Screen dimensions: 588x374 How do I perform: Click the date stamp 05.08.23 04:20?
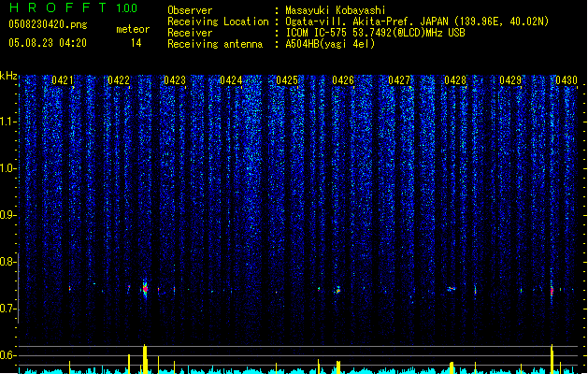[x=48, y=43]
